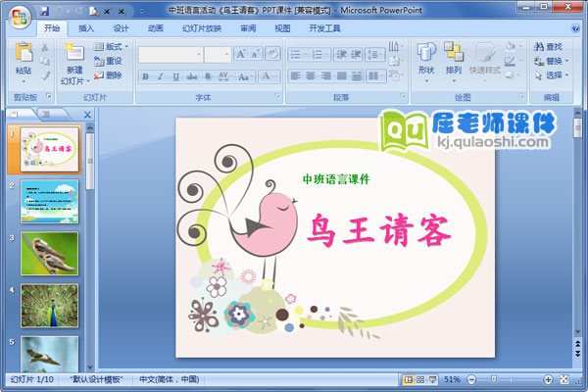Decrease font size with small A

click(x=256, y=55)
